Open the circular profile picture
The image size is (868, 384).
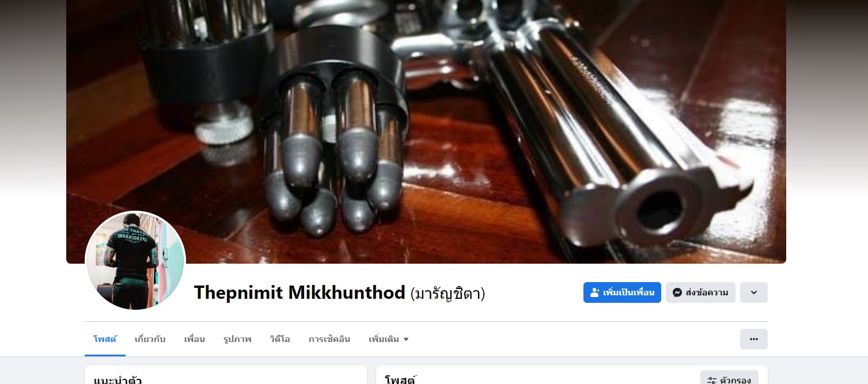click(x=135, y=261)
